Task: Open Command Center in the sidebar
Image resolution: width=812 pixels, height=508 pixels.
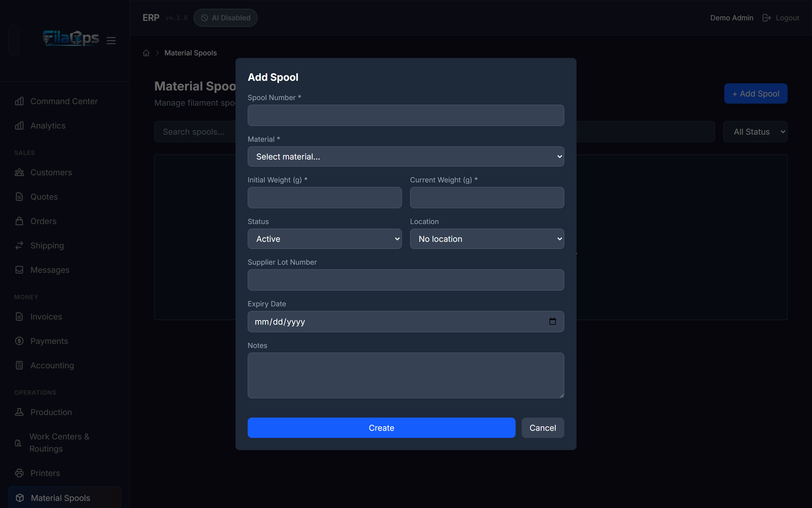Action: coord(64,101)
